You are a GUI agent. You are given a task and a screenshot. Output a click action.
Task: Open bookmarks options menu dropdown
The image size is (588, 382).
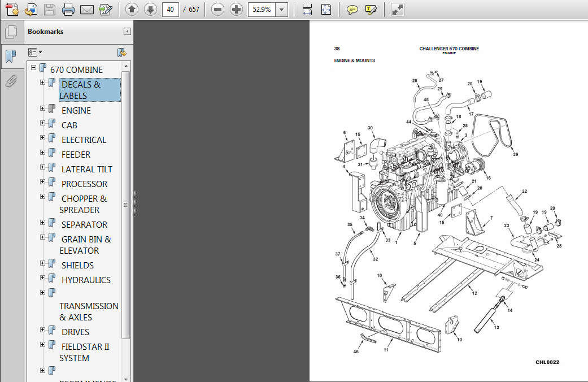[x=36, y=53]
